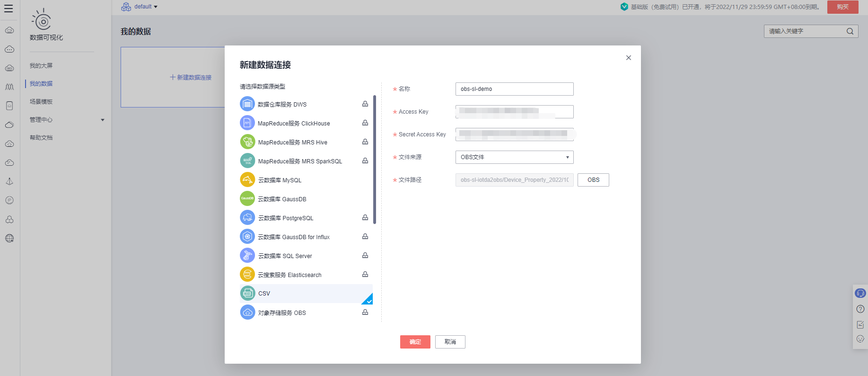
Task: Click the smiley face rating icon
Action: (860, 339)
